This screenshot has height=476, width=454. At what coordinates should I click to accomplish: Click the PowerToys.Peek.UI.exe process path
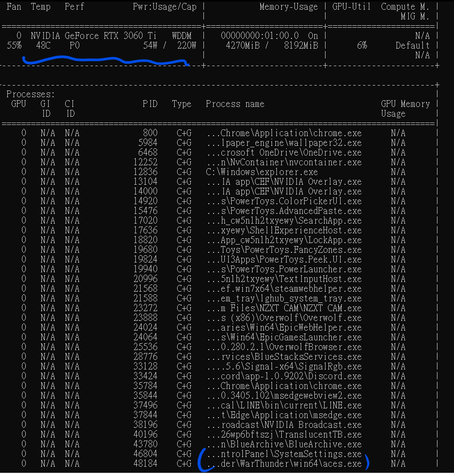[284, 259]
